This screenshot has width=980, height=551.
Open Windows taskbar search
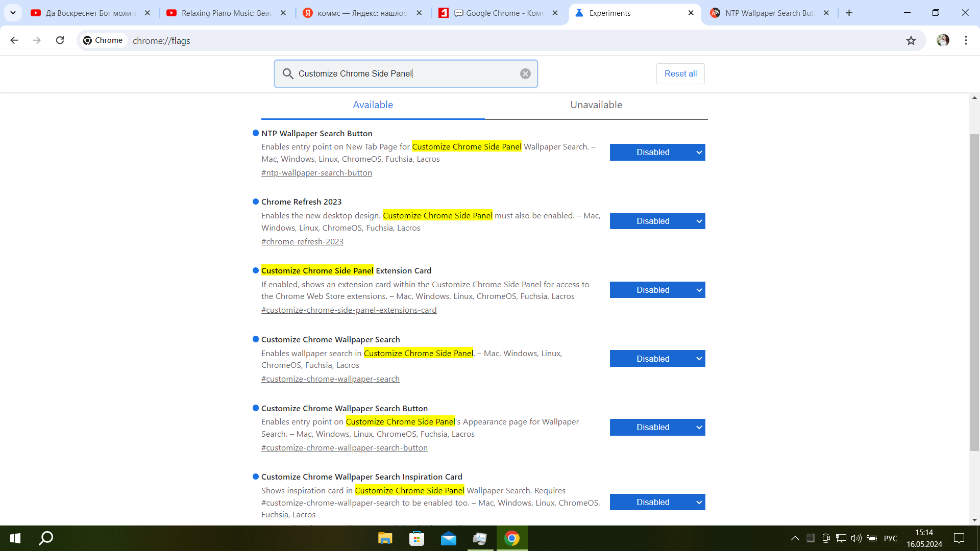46,538
